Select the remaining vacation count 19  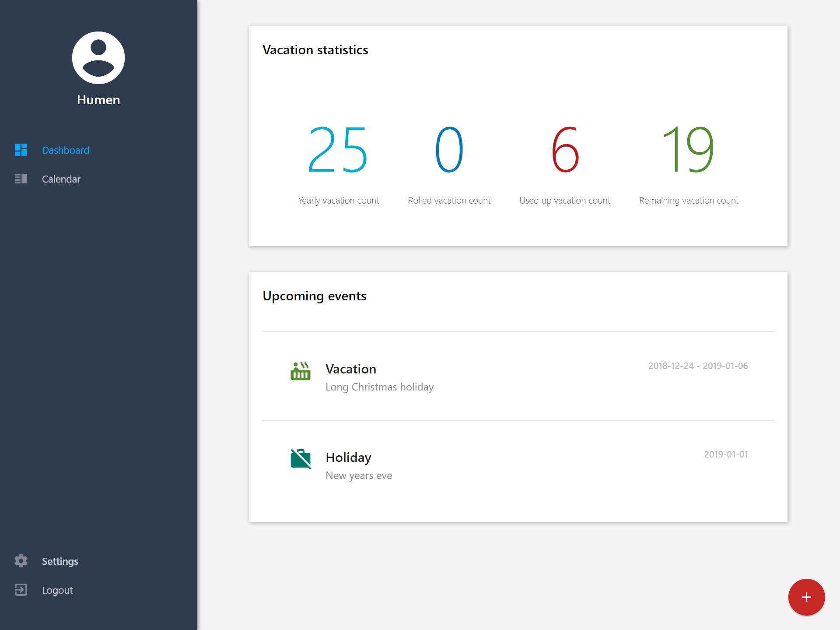click(x=689, y=150)
